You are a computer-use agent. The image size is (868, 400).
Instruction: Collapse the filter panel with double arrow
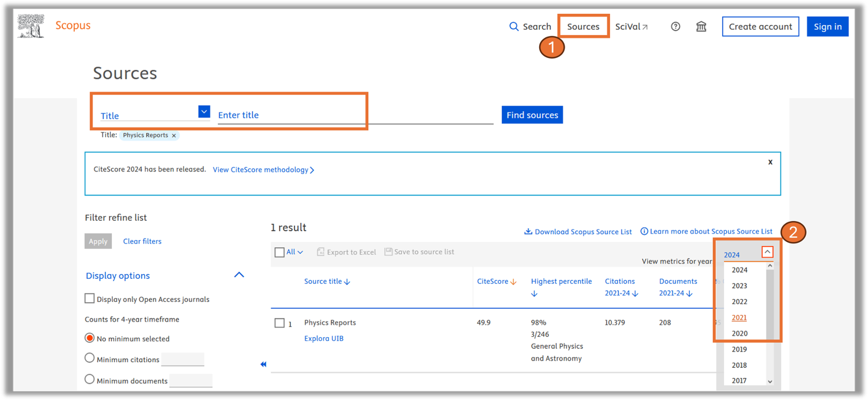tap(263, 364)
